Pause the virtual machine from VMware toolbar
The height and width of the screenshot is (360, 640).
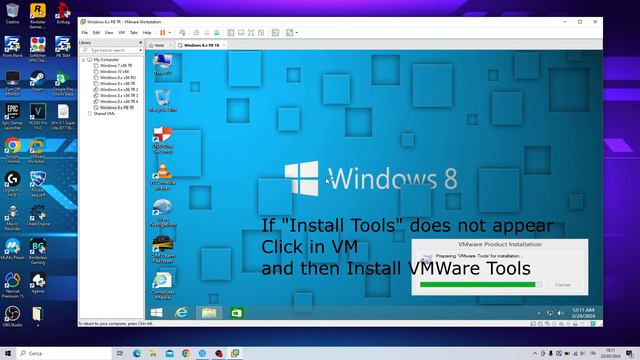coord(162,33)
